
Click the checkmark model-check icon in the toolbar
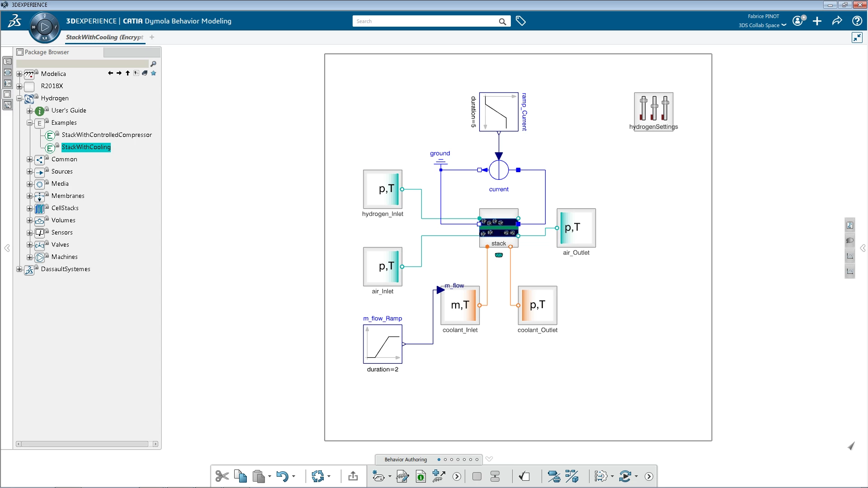point(525,476)
